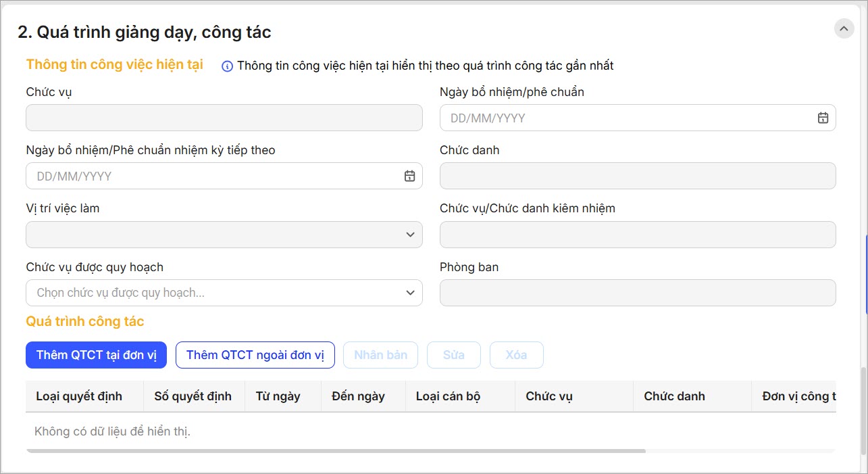
Task: Collapse the Quá trình giảng dạy section
Action: pyautogui.click(x=844, y=28)
